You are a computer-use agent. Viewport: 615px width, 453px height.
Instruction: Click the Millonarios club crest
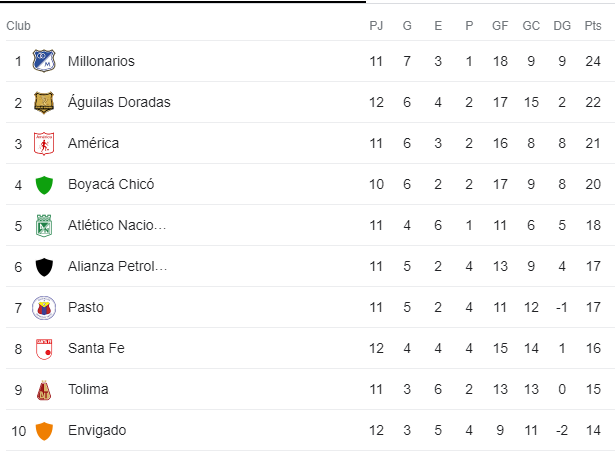coord(44,61)
